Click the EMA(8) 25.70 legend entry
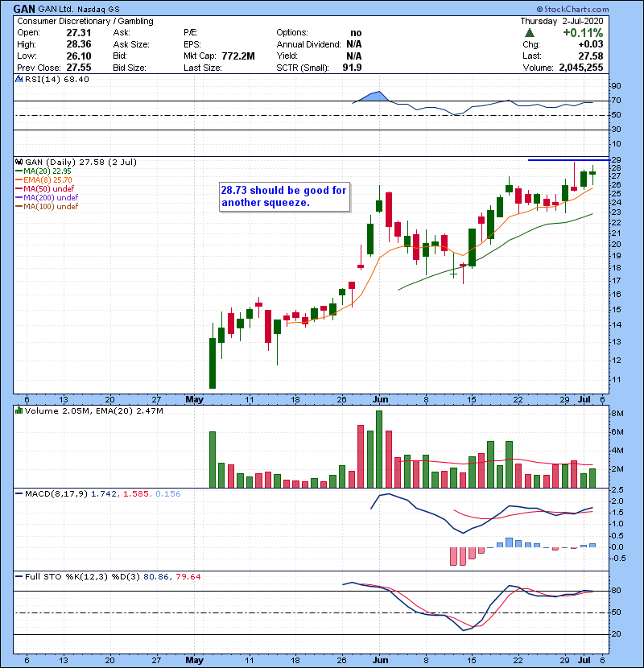Viewport: 644px width, 668px height. (x=44, y=179)
